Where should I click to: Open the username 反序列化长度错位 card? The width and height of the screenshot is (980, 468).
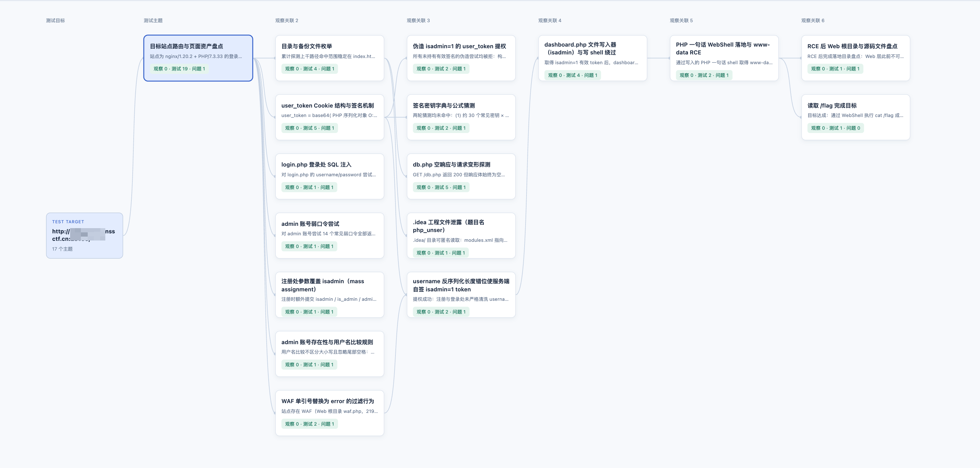point(461,295)
